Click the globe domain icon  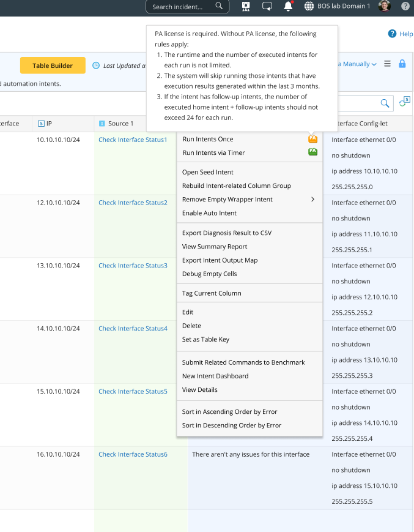click(309, 6)
